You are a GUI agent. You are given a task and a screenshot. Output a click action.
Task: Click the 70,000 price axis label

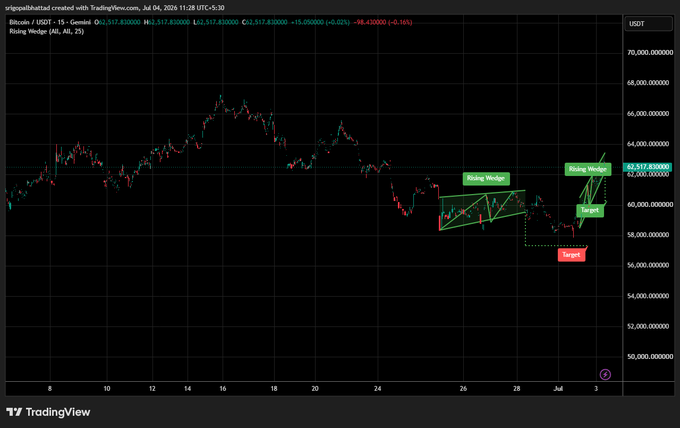tap(650, 52)
